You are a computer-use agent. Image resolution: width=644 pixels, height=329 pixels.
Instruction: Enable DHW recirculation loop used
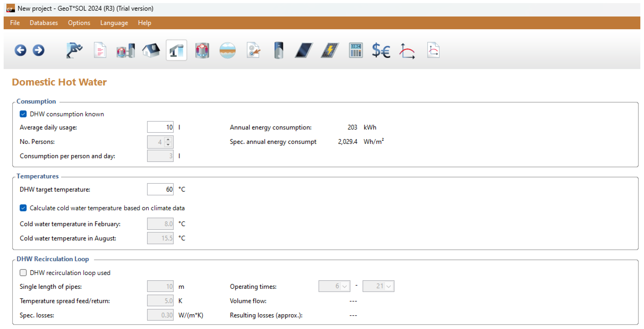tap(23, 272)
